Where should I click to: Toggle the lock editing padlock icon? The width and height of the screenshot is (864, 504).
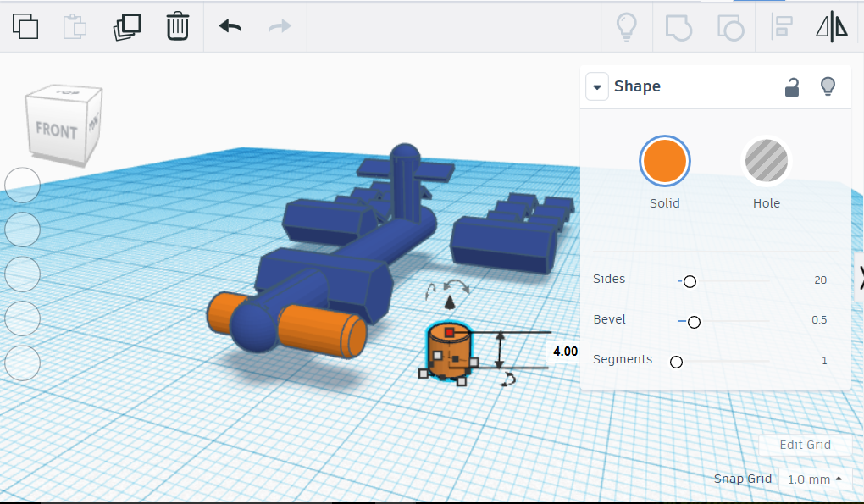coord(792,87)
